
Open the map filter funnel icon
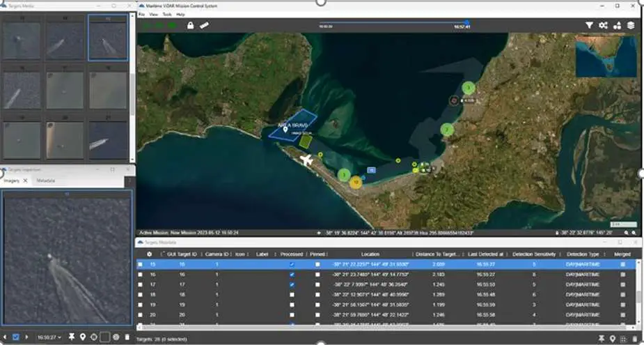pyautogui.click(x=589, y=26)
